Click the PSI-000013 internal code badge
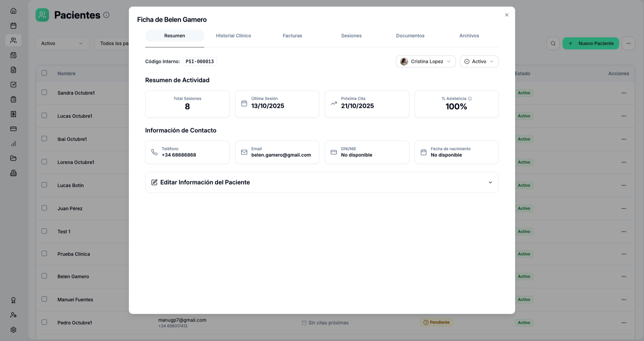Screen dimensions: 644x341 click(x=200, y=61)
